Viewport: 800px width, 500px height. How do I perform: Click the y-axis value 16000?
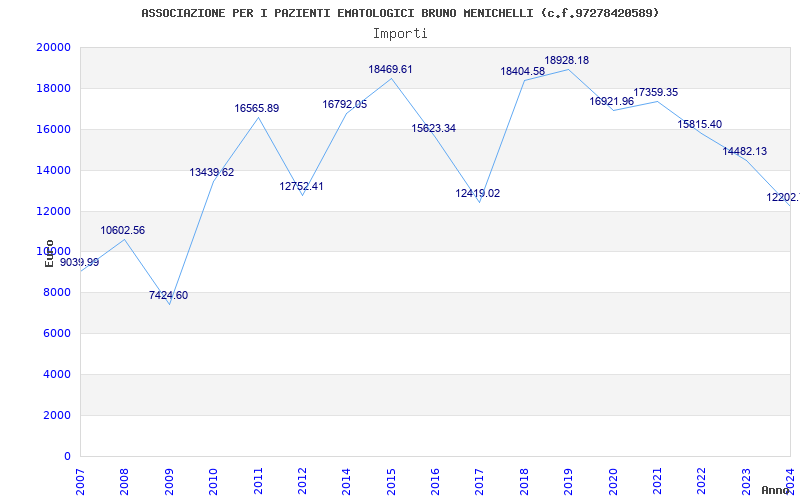pyautogui.click(x=53, y=129)
